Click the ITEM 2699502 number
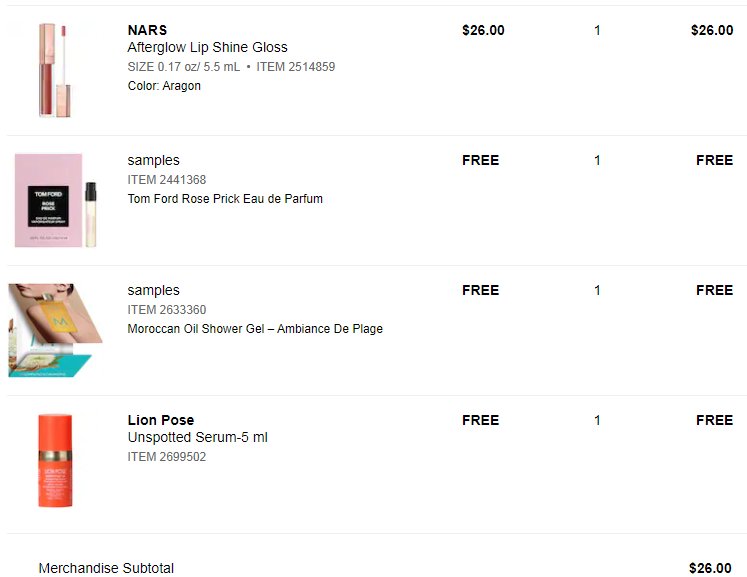The width and height of the screenshot is (747, 577). [x=166, y=456]
